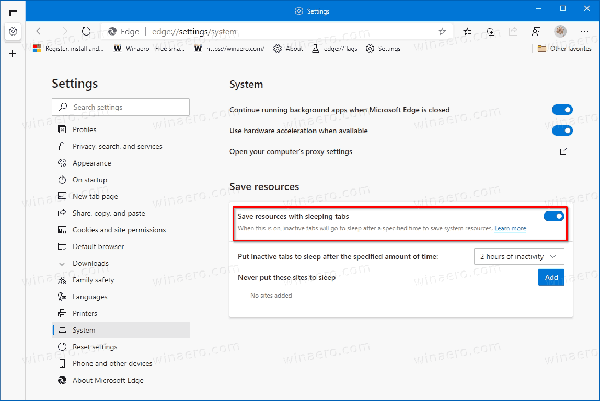Open the Settings bookmark in the favorites bar
This screenshot has width=600, height=401.
point(383,49)
